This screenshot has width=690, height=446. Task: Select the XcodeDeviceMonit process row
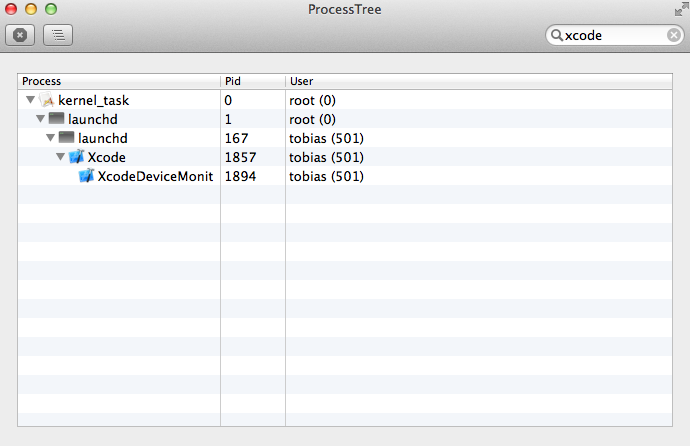pyautogui.click(x=345, y=175)
